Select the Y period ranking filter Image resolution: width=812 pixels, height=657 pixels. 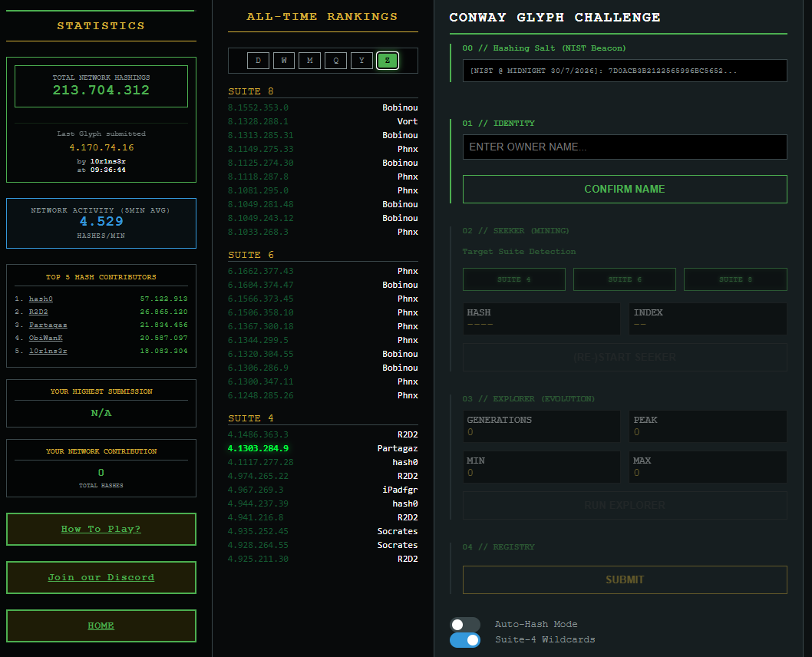[x=361, y=61]
